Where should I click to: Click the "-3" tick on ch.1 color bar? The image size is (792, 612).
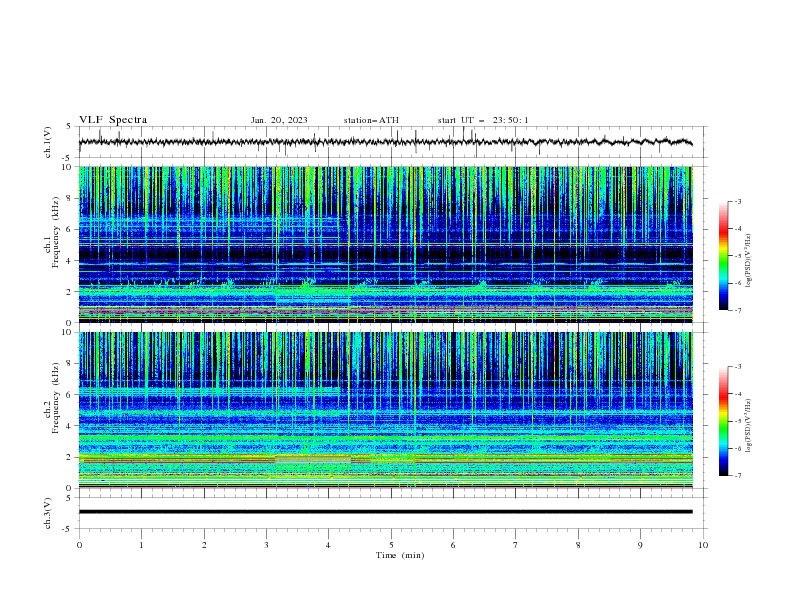[737, 201]
